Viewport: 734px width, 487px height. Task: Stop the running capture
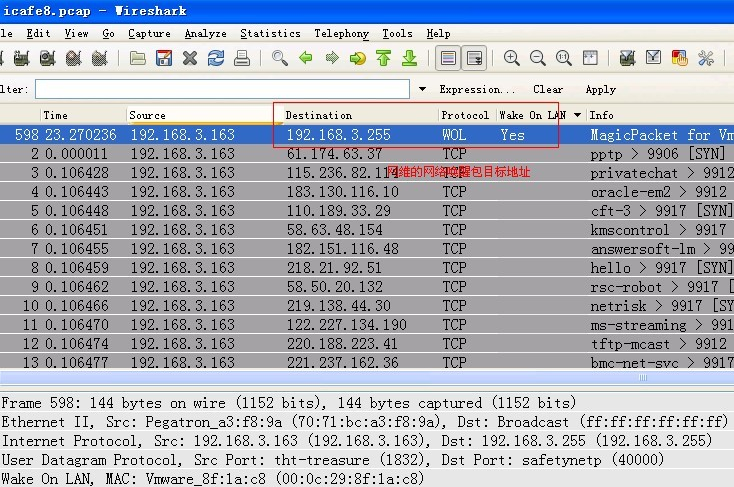pyautogui.click(x=73, y=59)
